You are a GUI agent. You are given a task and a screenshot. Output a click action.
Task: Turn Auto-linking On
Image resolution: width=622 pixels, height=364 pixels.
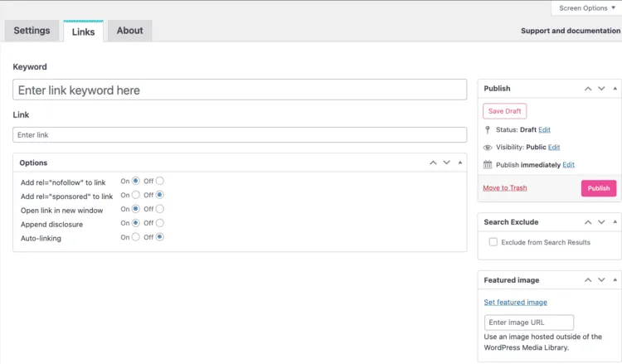point(136,236)
